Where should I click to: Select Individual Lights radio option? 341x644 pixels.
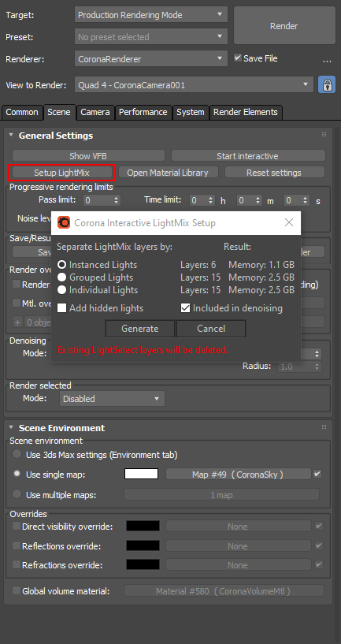click(62, 290)
